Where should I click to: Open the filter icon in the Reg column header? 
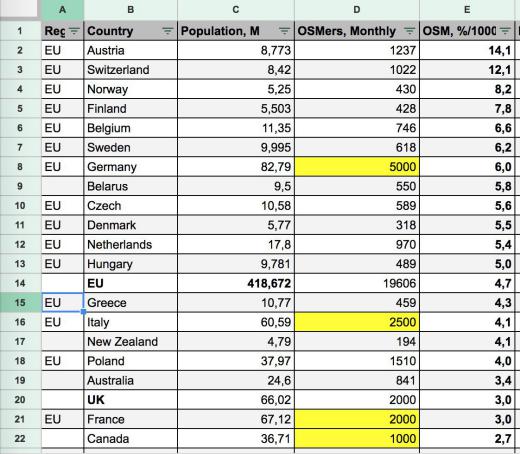(74, 31)
